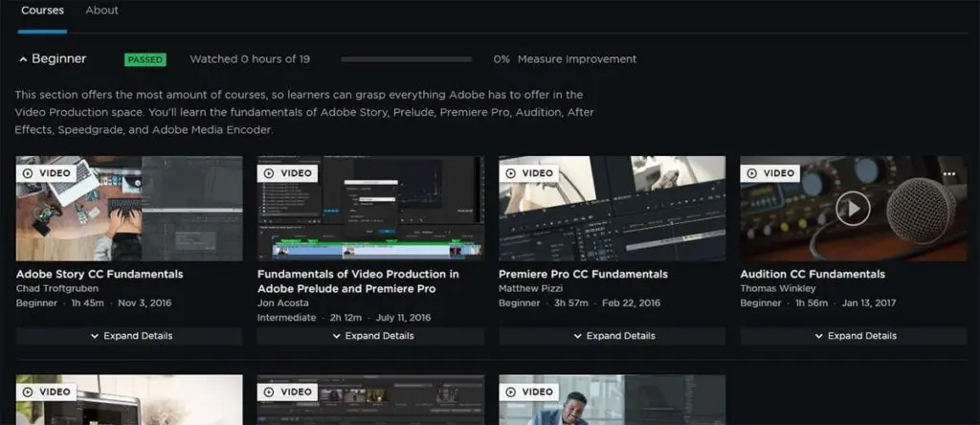
Task: Click VIDEO badge icon on Premiere Pro card
Action: point(511,173)
